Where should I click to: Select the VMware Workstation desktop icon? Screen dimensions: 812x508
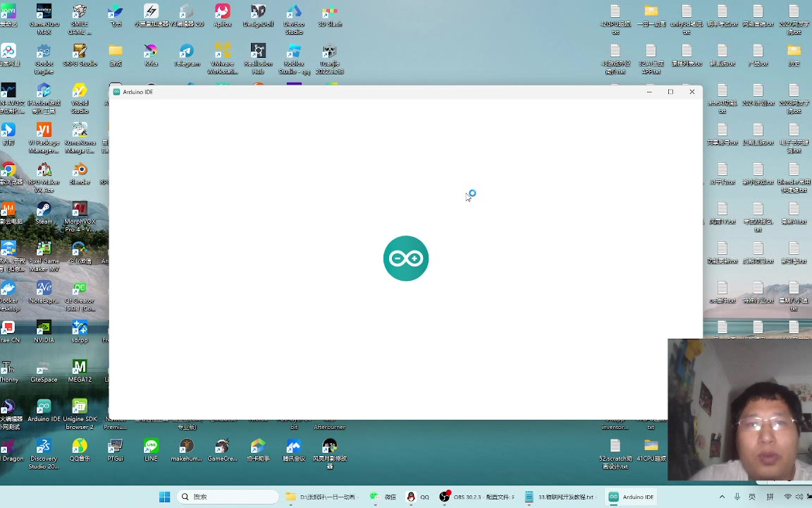click(223, 59)
